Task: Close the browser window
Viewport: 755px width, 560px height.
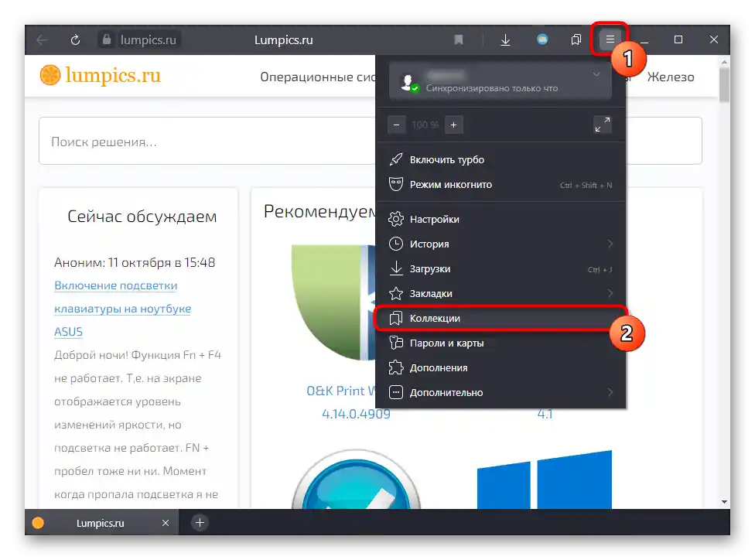Action: tap(713, 39)
